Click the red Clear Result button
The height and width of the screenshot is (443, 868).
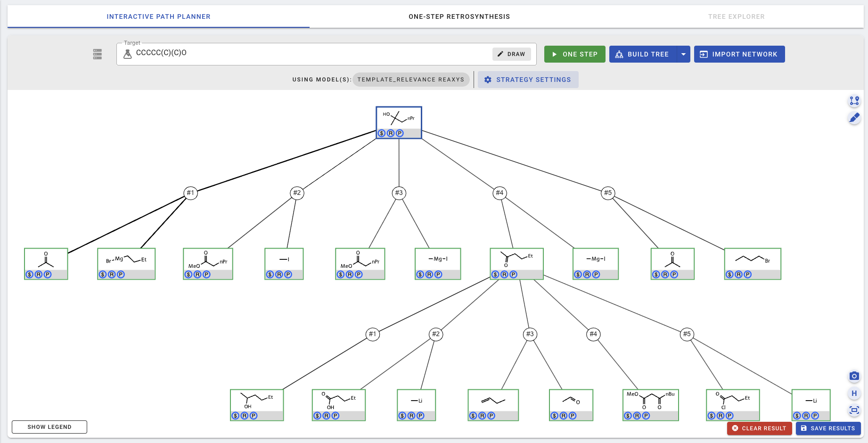point(759,428)
